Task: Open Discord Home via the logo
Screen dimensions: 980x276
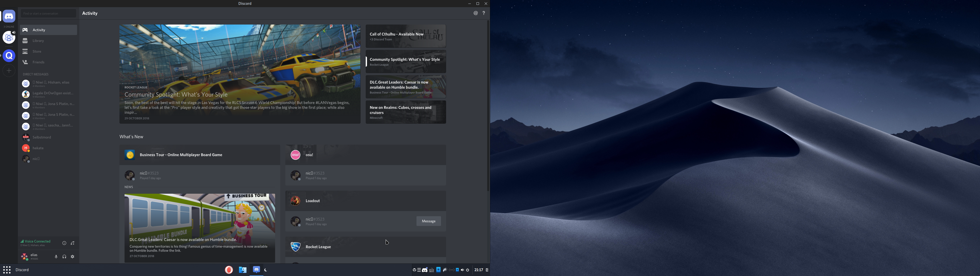Action: pyautogui.click(x=9, y=16)
